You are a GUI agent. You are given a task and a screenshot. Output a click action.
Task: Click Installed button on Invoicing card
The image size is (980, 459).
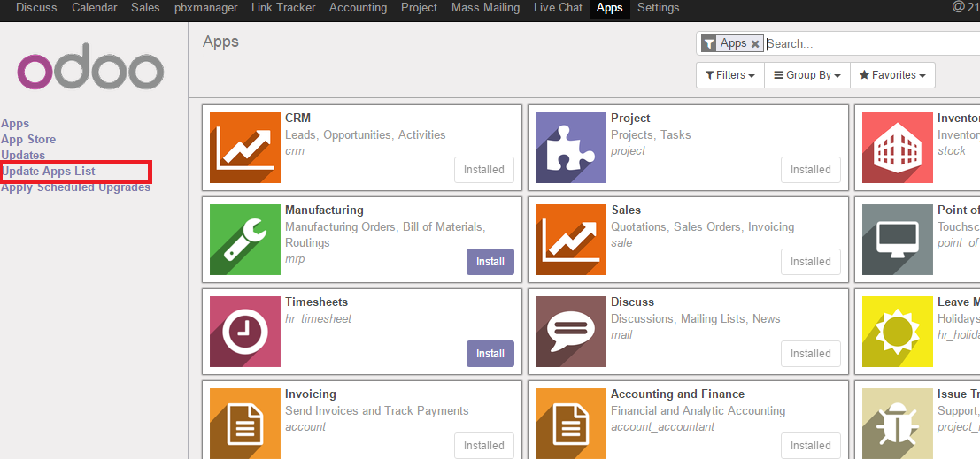coord(483,445)
